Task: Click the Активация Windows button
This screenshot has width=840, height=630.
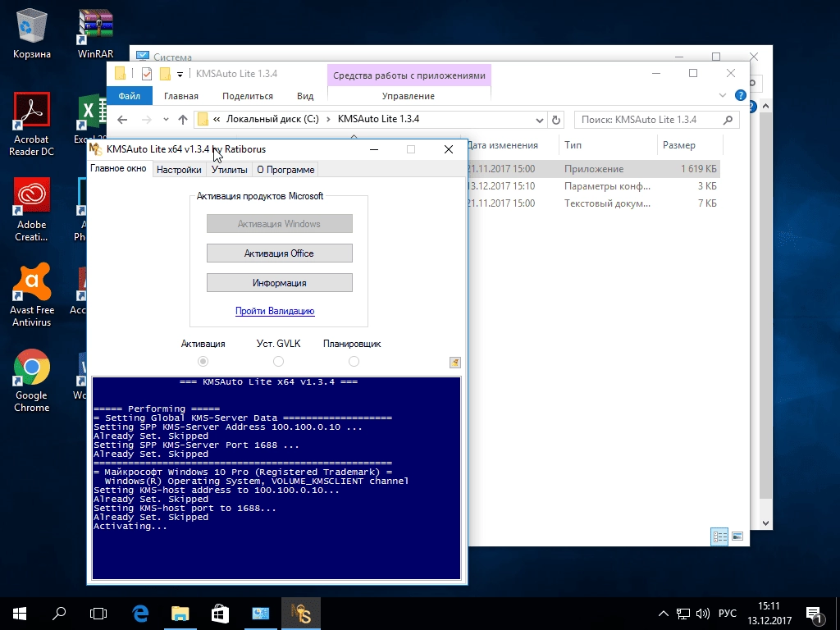Action: (x=280, y=224)
